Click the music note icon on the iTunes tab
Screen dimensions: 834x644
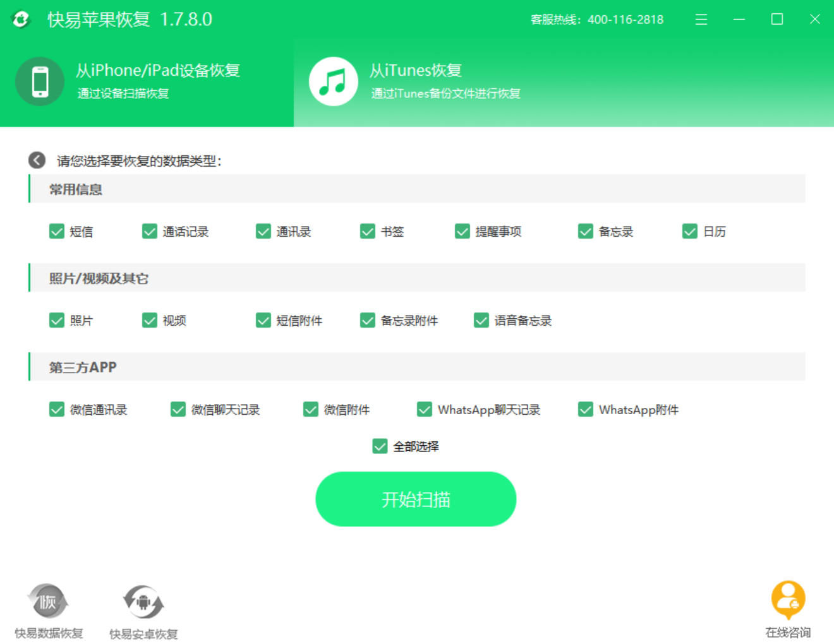[x=334, y=81]
